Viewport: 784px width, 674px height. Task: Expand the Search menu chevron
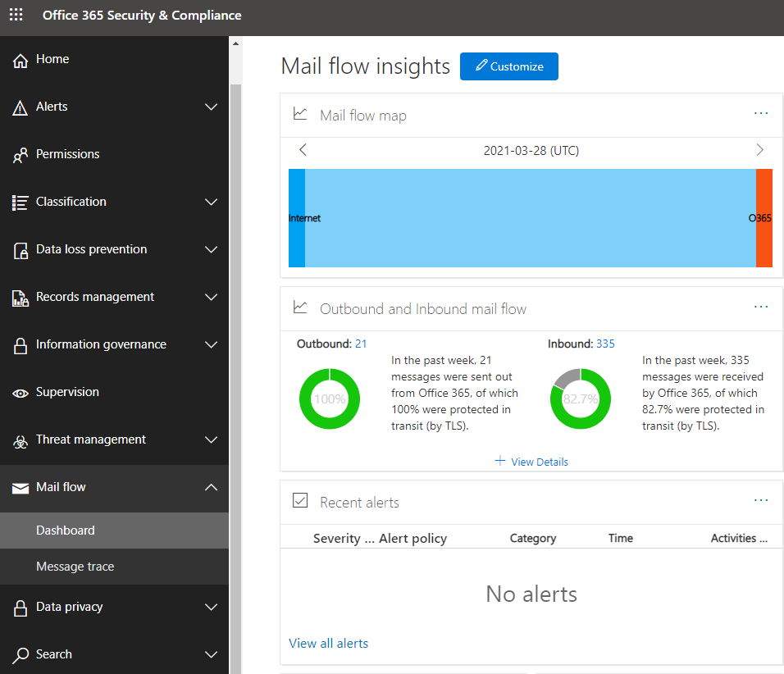212,654
